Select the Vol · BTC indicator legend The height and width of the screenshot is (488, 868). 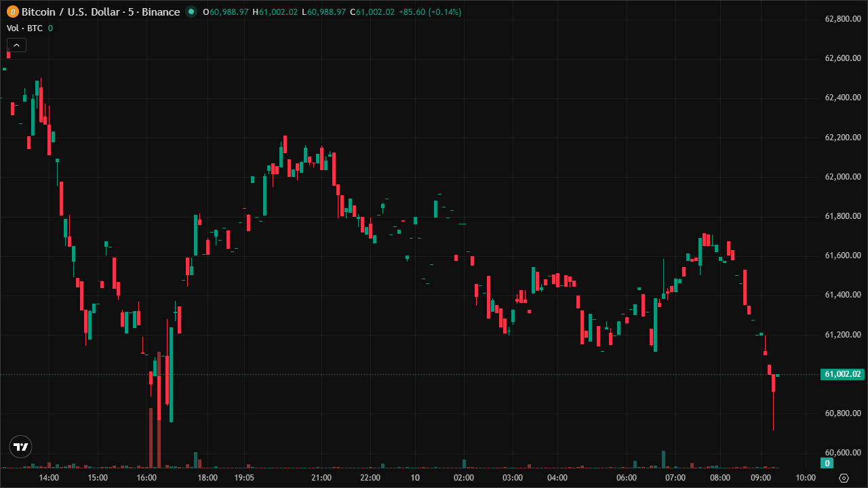tap(24, 28)
